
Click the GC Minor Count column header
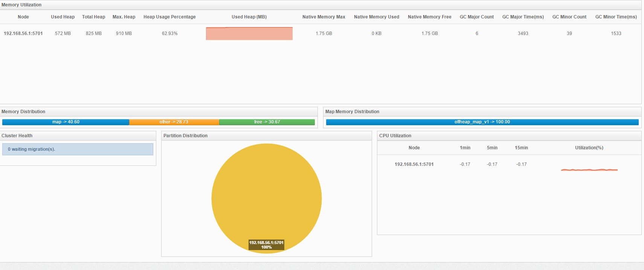(569, 17)
